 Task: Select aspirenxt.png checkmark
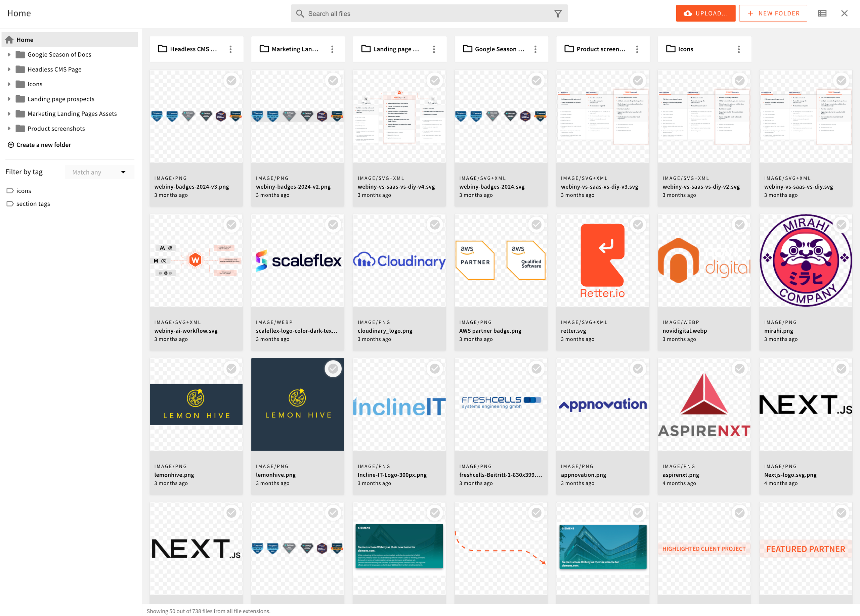point(739,369)
